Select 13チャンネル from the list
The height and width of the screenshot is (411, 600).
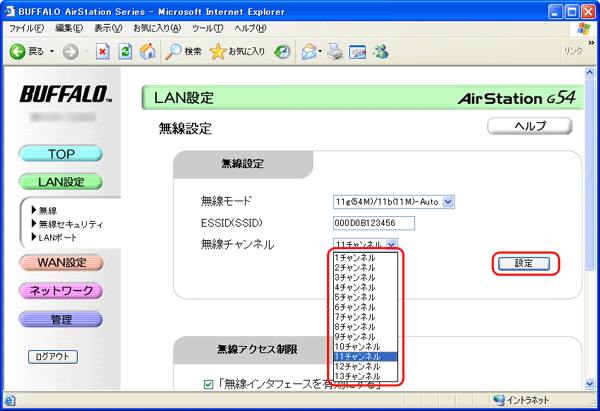[365, 376]
